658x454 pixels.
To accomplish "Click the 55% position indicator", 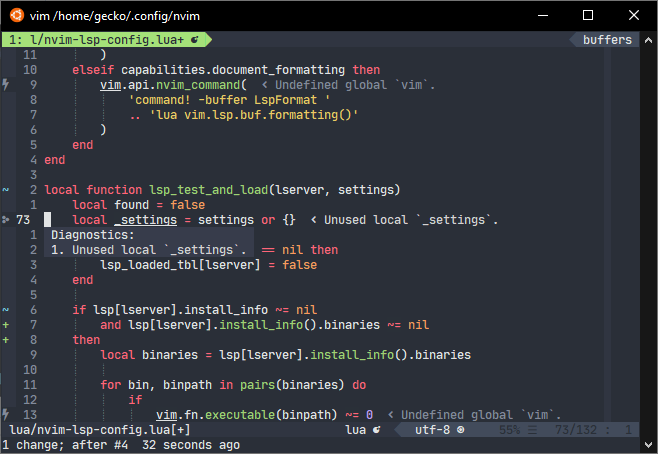I will (509, 430).
